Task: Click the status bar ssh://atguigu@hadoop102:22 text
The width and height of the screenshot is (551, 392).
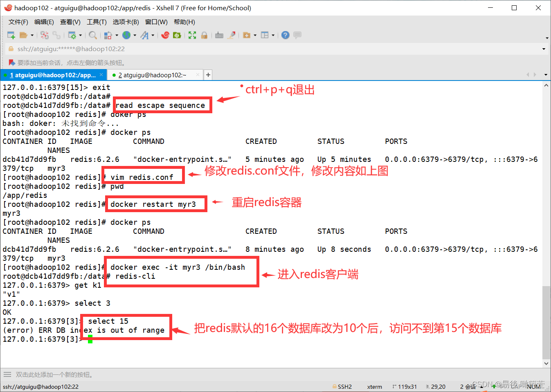Action: pyautogui.click(x=41, y=387)
